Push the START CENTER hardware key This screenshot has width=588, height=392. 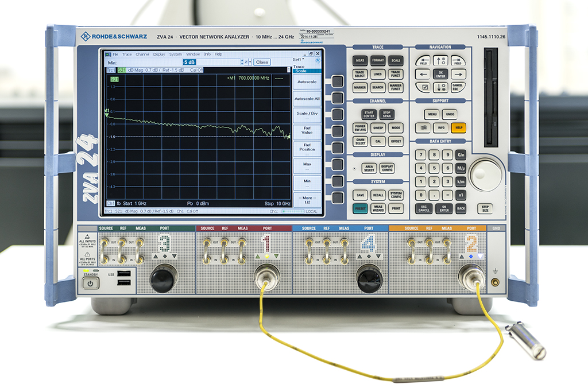[369, 114]
